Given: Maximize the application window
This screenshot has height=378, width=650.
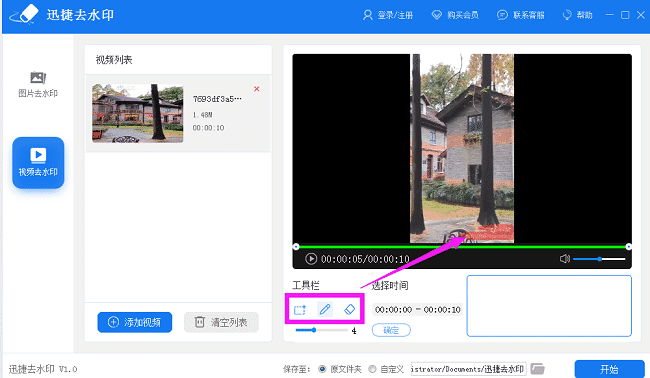Looking at the screenshot, I should (625, 15).
